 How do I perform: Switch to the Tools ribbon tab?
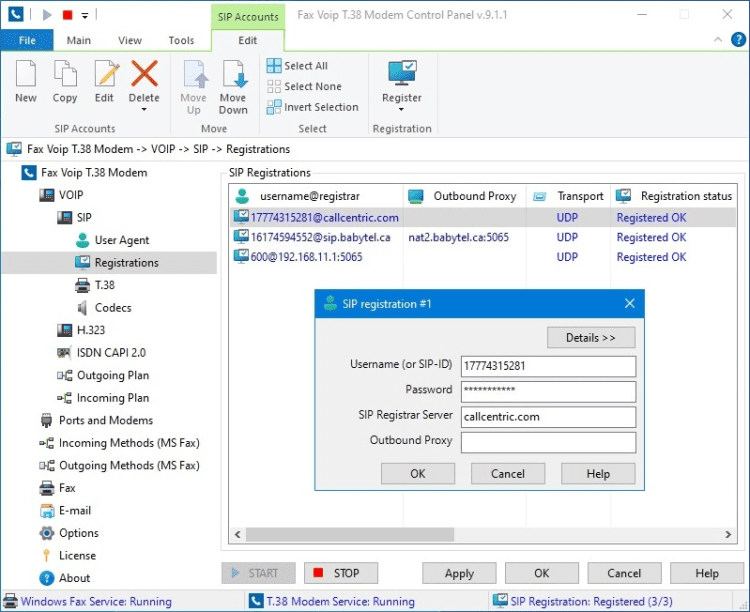click(181, 41)
